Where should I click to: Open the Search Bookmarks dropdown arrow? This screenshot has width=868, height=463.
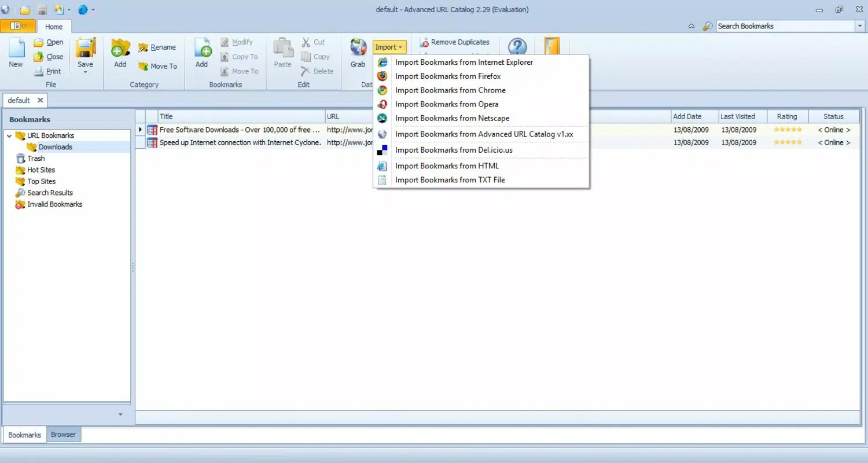click(859, 26)
